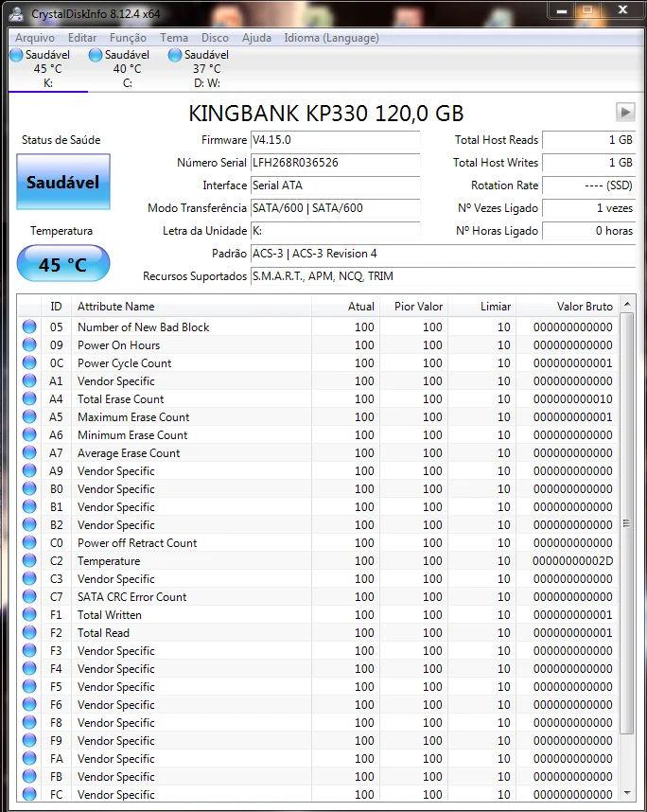Screen dimensions: 647x812
Task: Open the Idioma (Language) menu
Action: point(331,38)
